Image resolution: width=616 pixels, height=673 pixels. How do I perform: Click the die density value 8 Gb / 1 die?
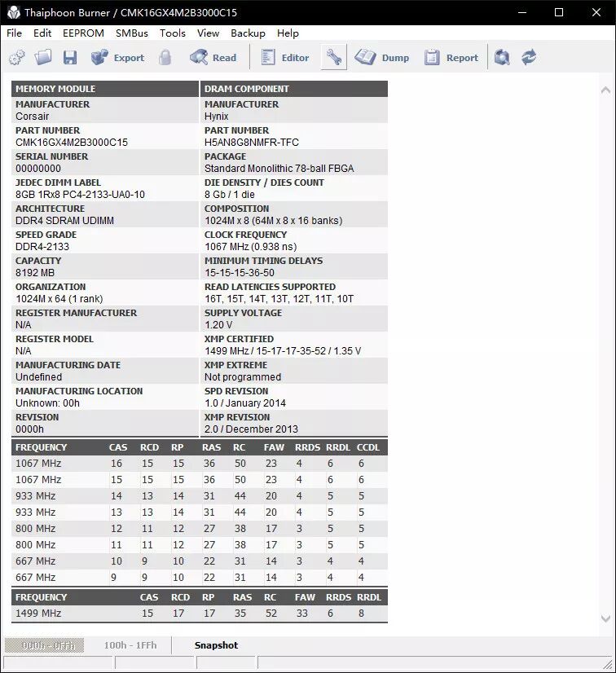pyautogui.click(x=230, y=195)
